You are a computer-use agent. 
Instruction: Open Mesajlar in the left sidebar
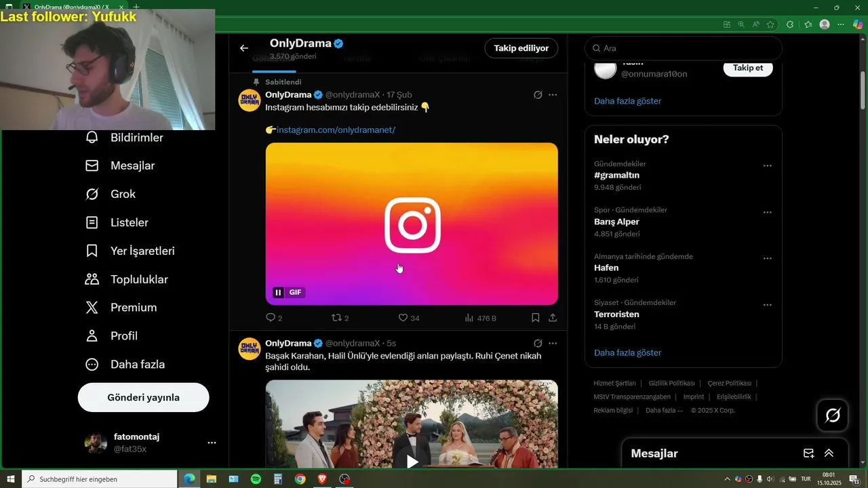[x=120, y=165]
